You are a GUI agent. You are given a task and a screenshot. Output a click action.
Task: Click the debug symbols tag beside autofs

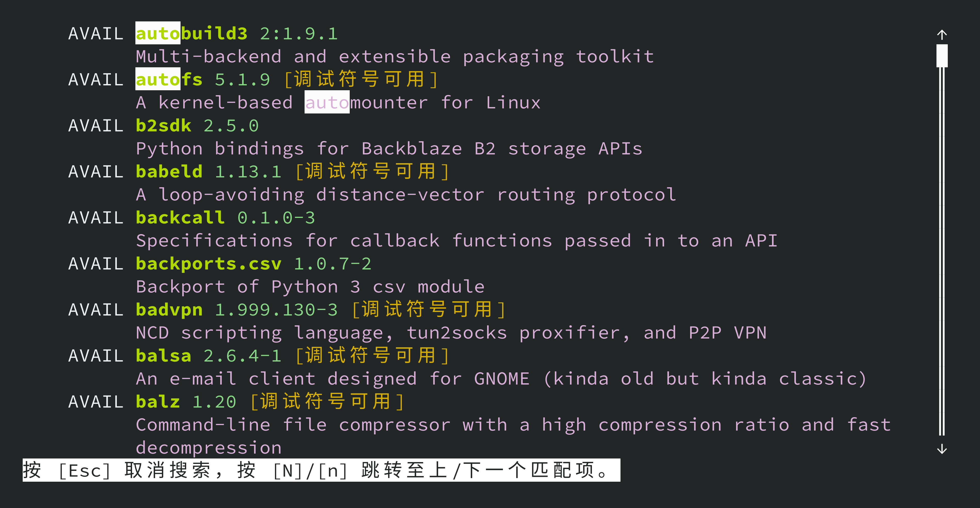[361, 79]
